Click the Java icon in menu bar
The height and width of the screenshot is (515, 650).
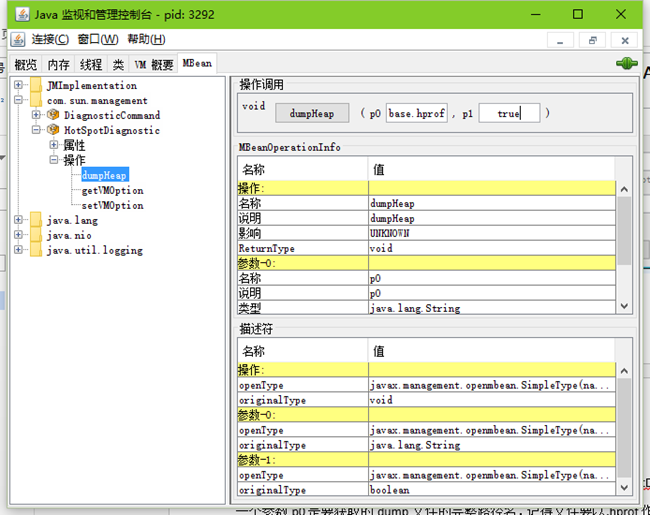(x=17, y=40)
